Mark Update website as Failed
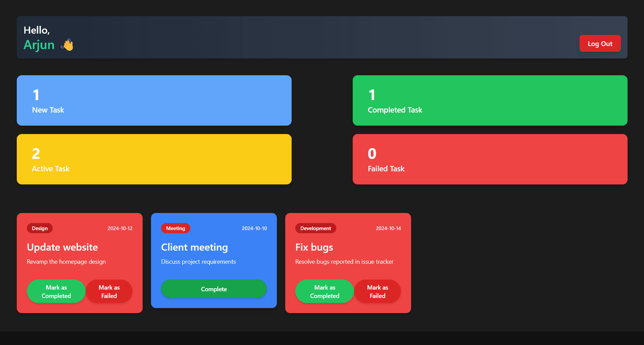This screenshot has height=345, width=644. [x=109, y=291]
